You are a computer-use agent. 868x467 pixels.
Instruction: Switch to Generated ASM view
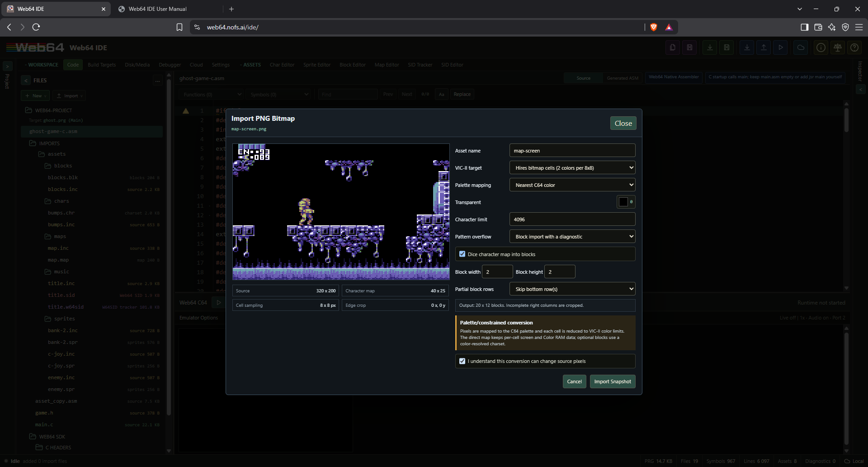click(x=623, y=78)
